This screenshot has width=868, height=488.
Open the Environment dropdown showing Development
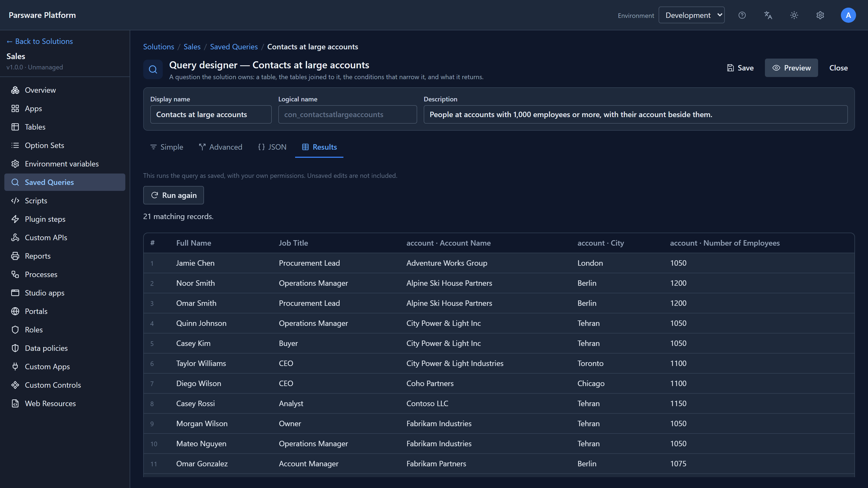click(x=691, y=15)
